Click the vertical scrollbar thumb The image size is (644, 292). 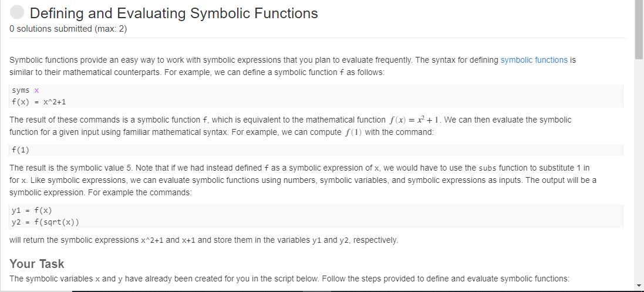[639, 29]
